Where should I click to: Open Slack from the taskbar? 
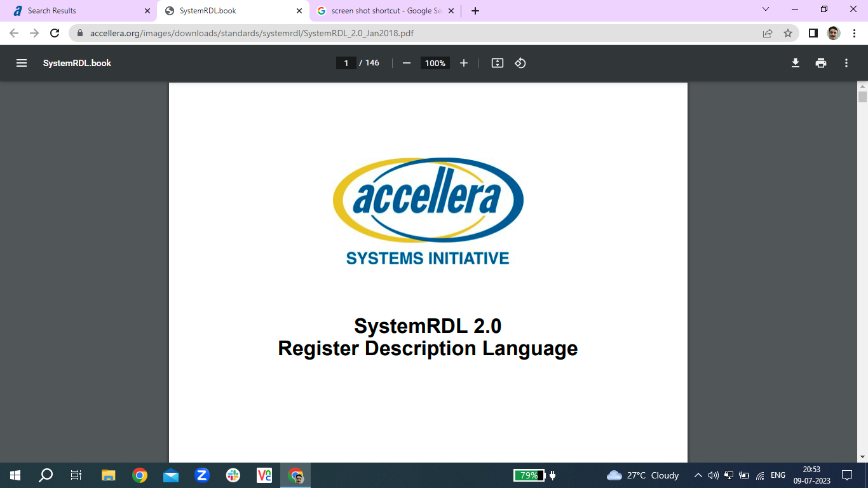tap(233, 475)
